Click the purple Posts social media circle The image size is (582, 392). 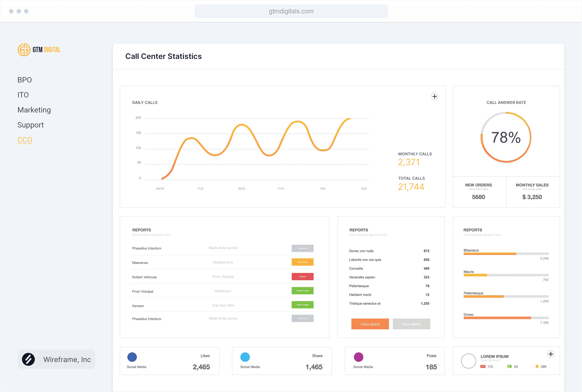click(x=358, y=357)
